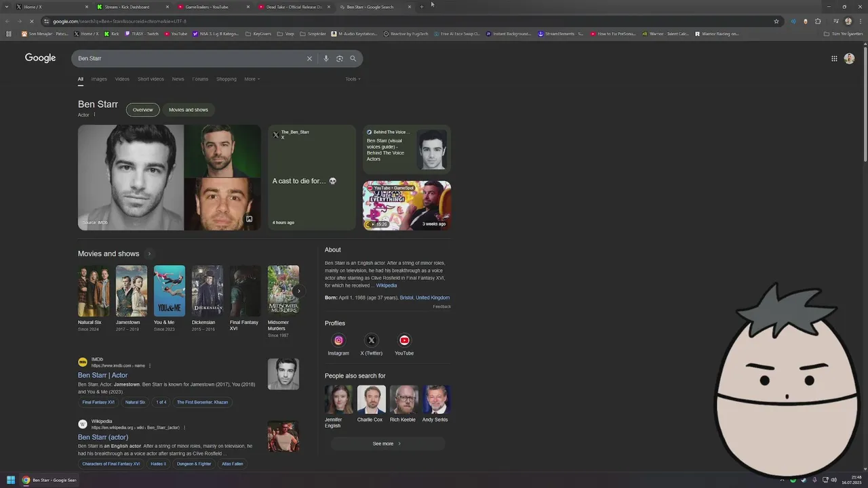Screen dimensions: 868x488
Task: Open Kick bookmark in bookmarks bar
Action: [x=112, y=33]
